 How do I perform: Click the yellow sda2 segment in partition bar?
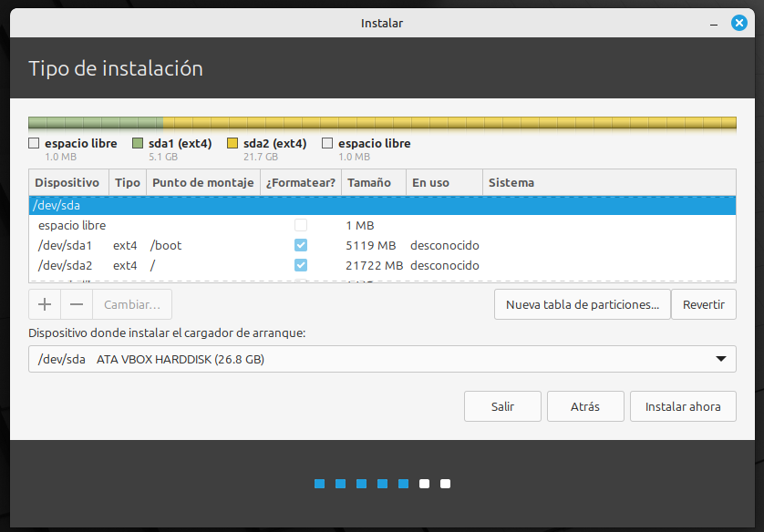(449, 122)
